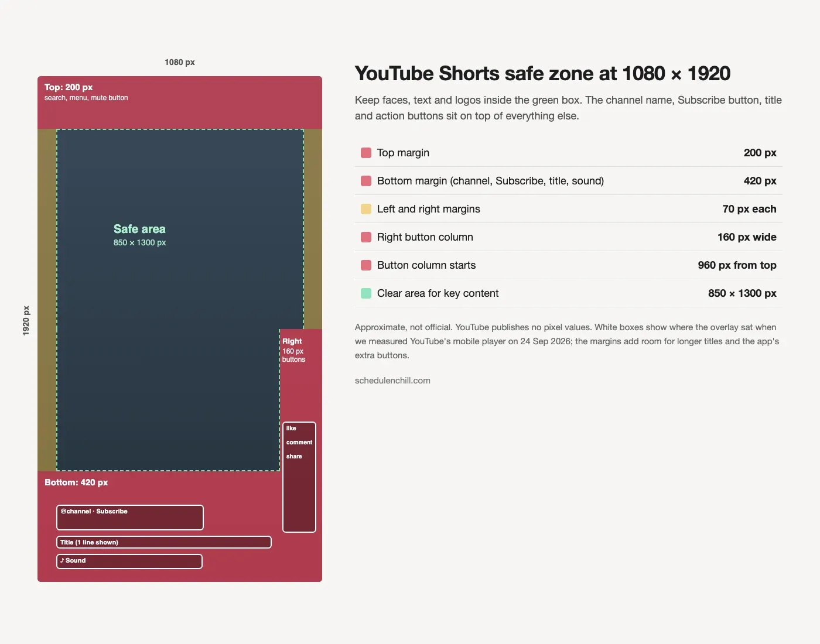Click the Top margin red legend swatch
Screen dimensions: 820x644
pyautogui.click(x=366, y=153)
